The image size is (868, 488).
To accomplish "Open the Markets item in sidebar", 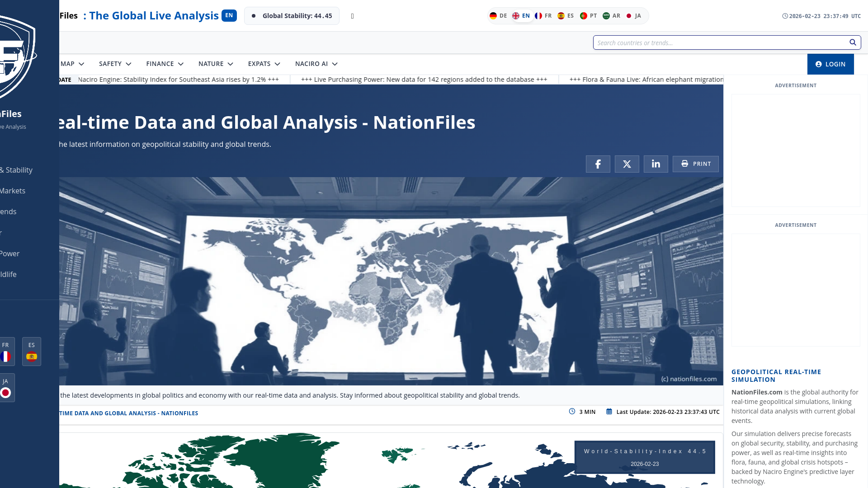I will point(13,191).
